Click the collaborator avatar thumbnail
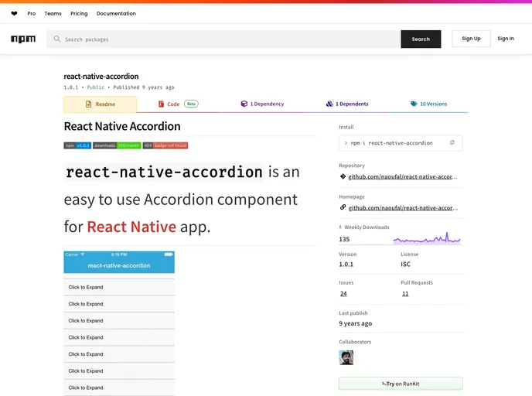Image resolution: width=532 pixels, height=396 pixels. (x=346, y=357)
